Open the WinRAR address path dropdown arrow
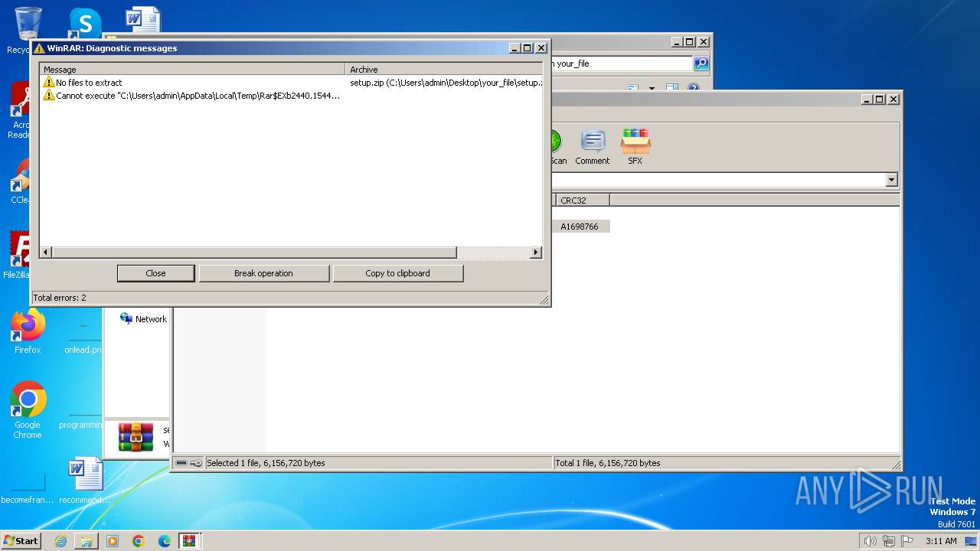The width and height of the screenshot is (980, 551). pos(891,180)
